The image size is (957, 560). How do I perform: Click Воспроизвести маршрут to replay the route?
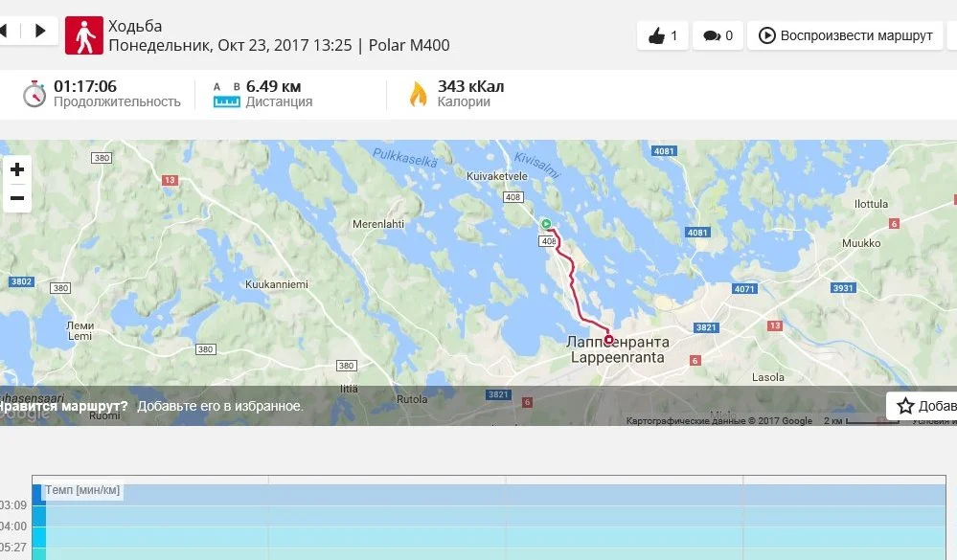pyautogui.click(x=845, y=35)
